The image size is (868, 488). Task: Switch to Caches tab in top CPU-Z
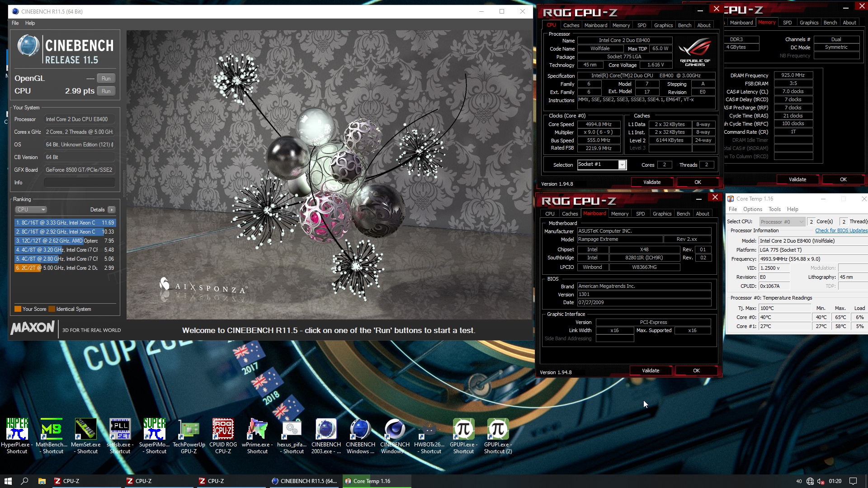click(x=571, y=25)
